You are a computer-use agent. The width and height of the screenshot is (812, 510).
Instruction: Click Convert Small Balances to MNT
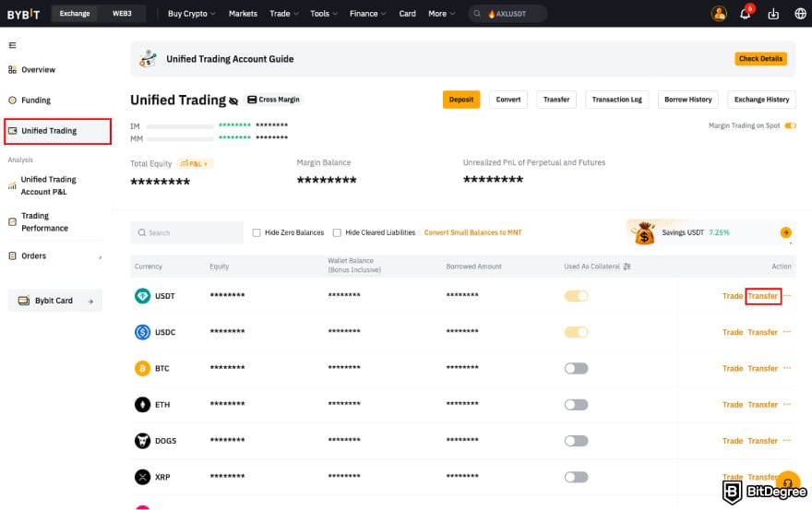(x=472, y=232)
